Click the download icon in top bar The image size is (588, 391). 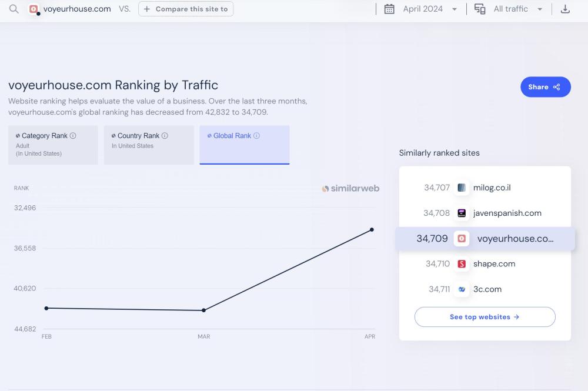[565, 9]
